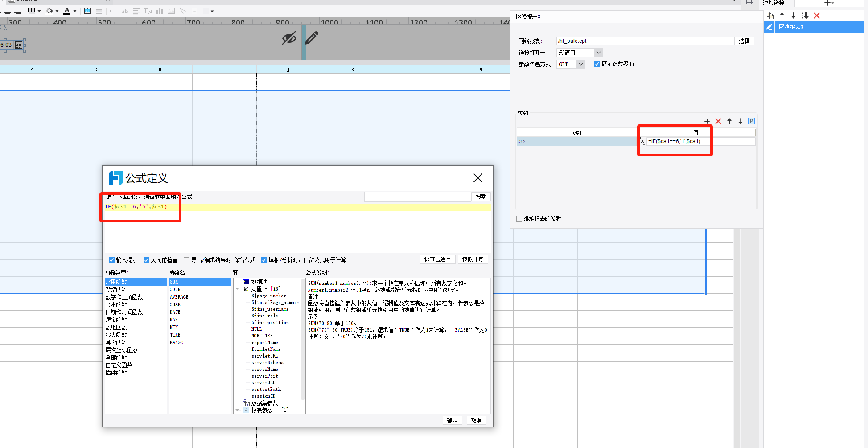Click the 搜索 button
This screenshot has height=448, width=868.
[x=481, y=197]
